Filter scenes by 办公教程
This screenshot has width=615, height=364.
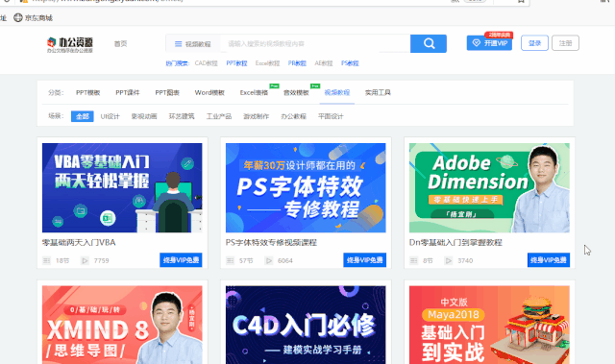click(x=293, y=116)
